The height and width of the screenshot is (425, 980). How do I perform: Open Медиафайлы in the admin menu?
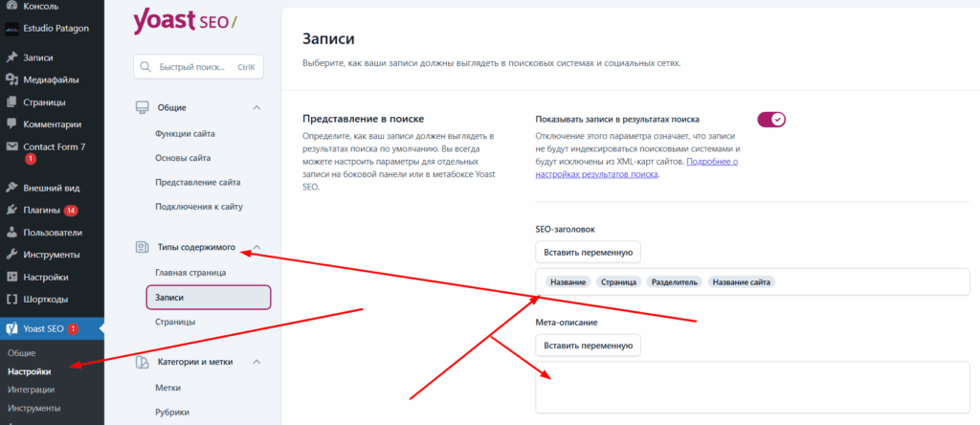point(52,80)
